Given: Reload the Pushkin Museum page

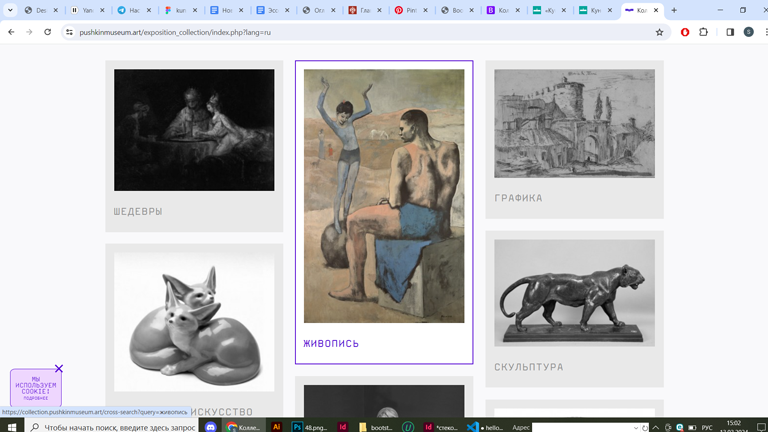Looking at the screenshot, I should click(48, 32).
